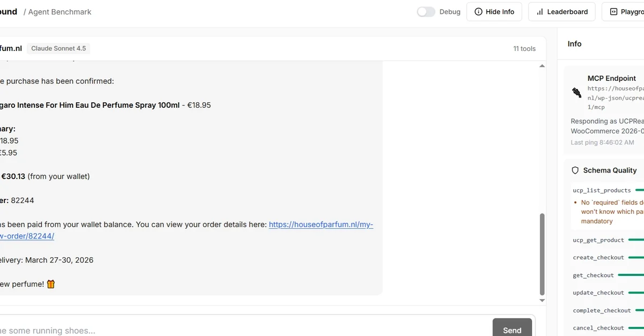Expand the create_checkout schema entry

(598, 258)
